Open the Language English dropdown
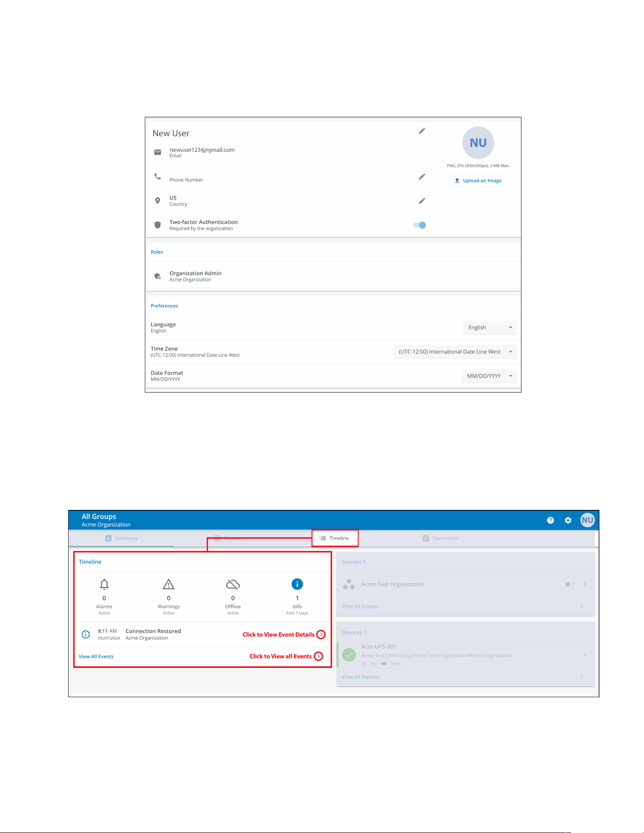 tap(489, 327)
